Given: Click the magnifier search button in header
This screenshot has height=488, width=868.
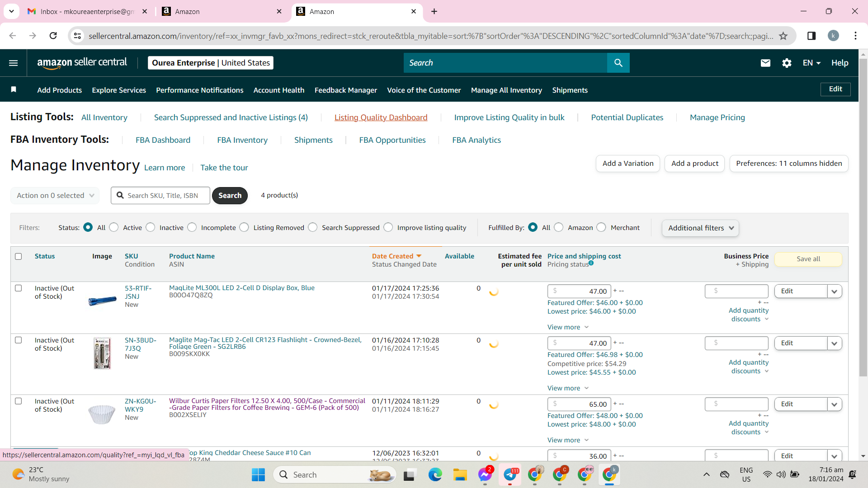Looking at the screenshot, I should (x=618, y=63).
